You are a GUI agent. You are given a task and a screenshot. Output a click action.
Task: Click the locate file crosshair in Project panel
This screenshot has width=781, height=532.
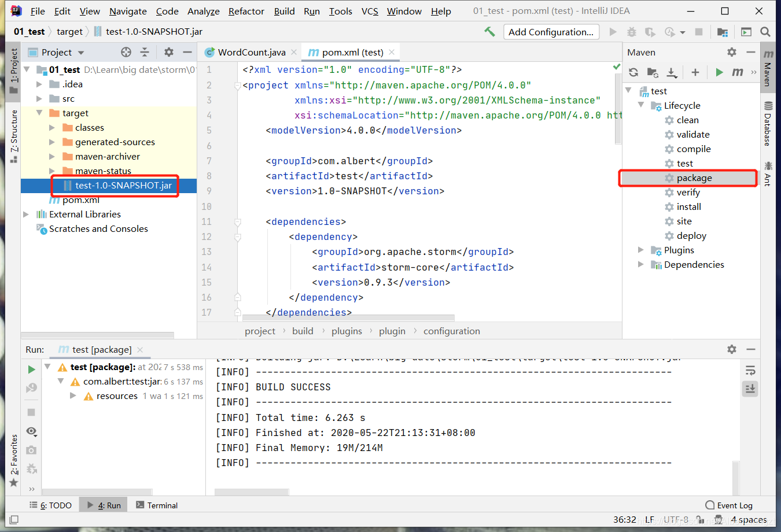[x=126, y=52]
